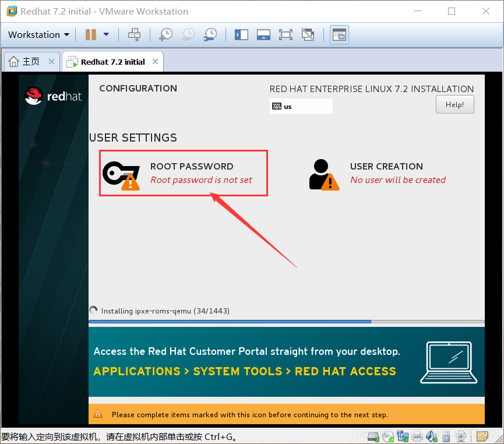Open the snapshot manager icon

[x=210, y=34]
